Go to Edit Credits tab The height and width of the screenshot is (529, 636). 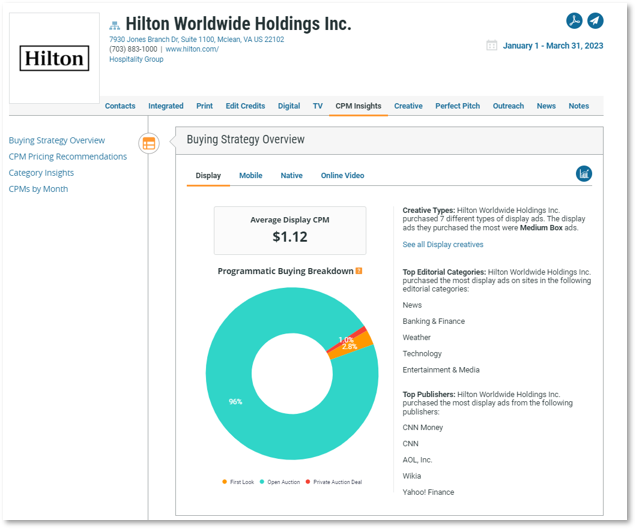coord(245,106)
